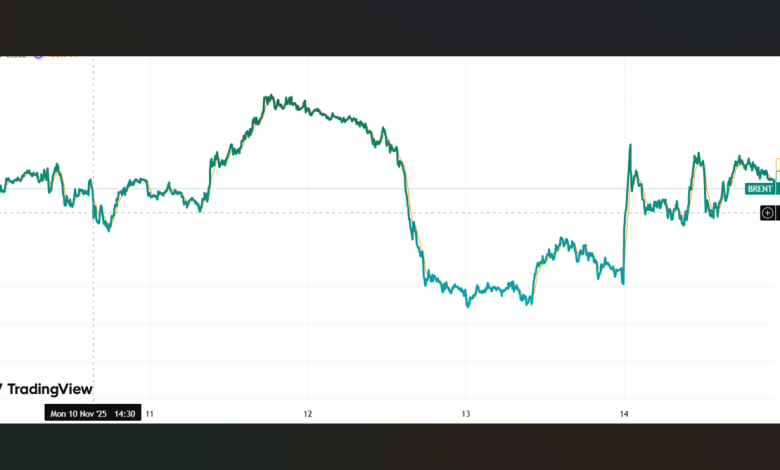Click the dotted green price line near 12
780x470 pixels.
(308, 188)
